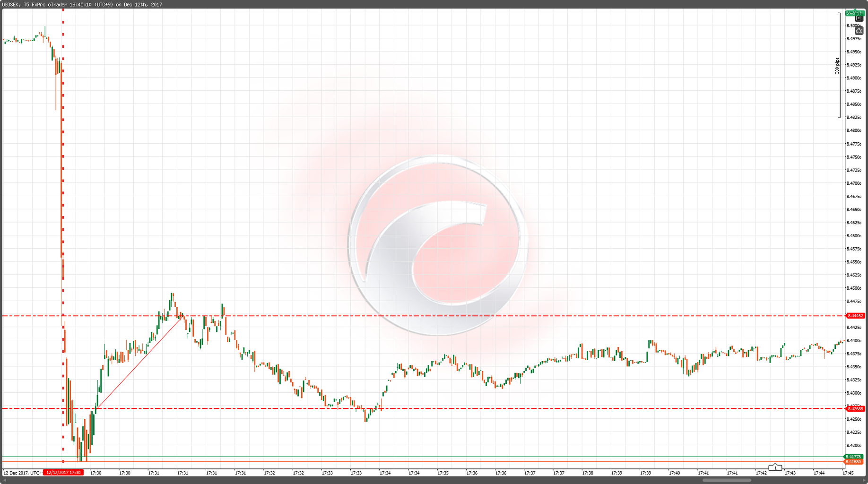Click the 200 pips scale label
Image resolution: width=868 pixels, height=484 pixels.
coord(837,66)
